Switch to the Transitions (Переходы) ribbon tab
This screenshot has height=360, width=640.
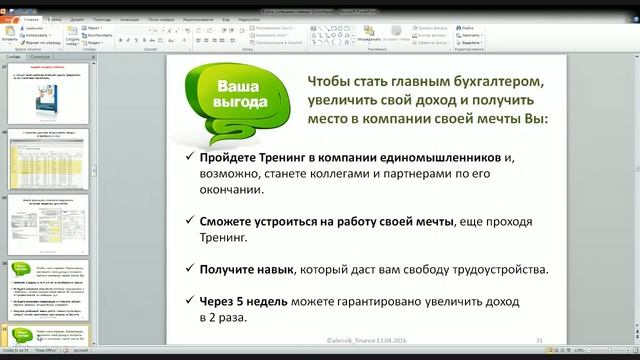(x=102, y=19)
